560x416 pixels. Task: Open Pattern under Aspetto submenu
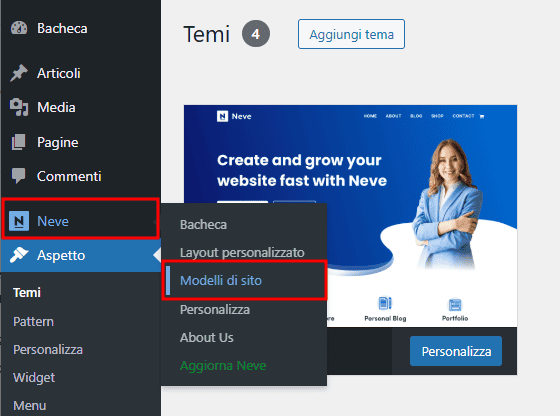pyautogui.click(x=33, y=321)
